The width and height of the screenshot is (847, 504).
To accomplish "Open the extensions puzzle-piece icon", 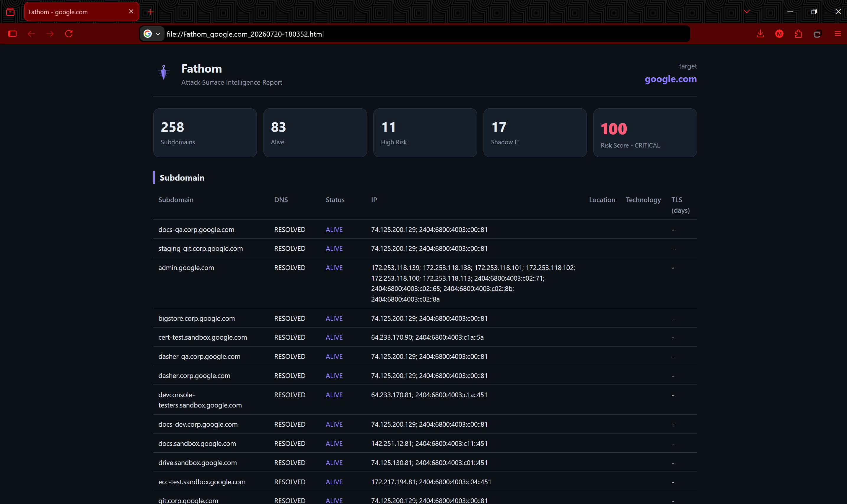I will click(x=798, y=34).
